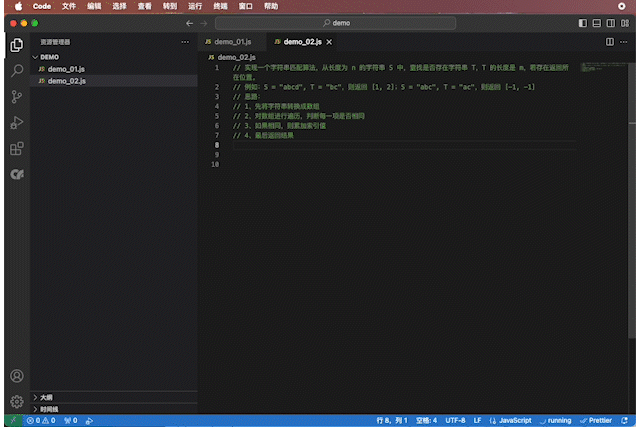640x427 pixels.
Task: Select demo_02.js in the file explorer
Action: coord(67,81)
